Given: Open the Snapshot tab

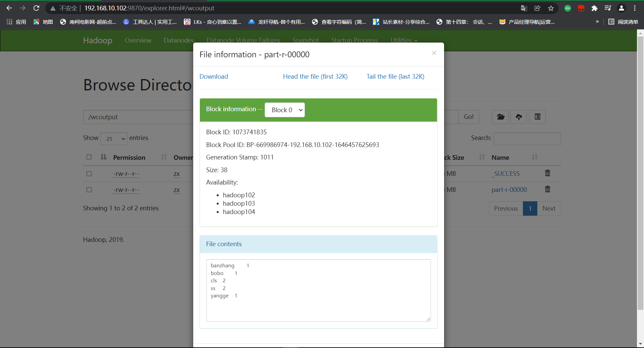Looking at the screenshot, I should click(x=306, y=40).
